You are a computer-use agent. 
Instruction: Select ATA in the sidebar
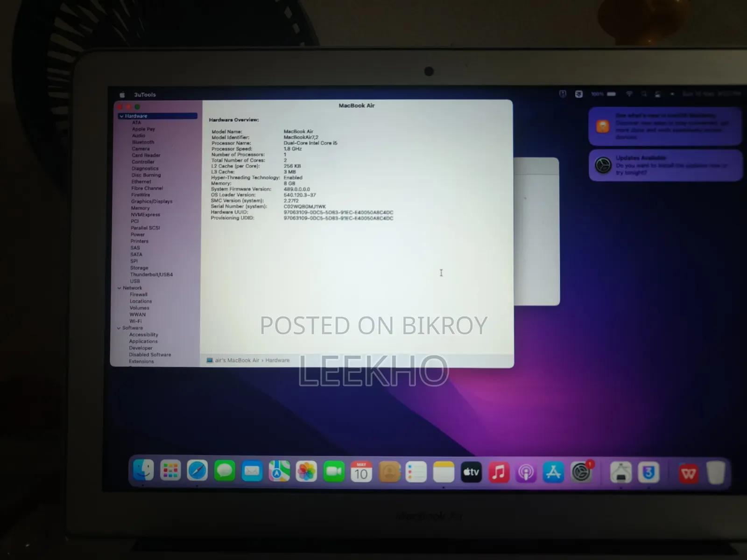pyautogui.click(x=136, y=123)
